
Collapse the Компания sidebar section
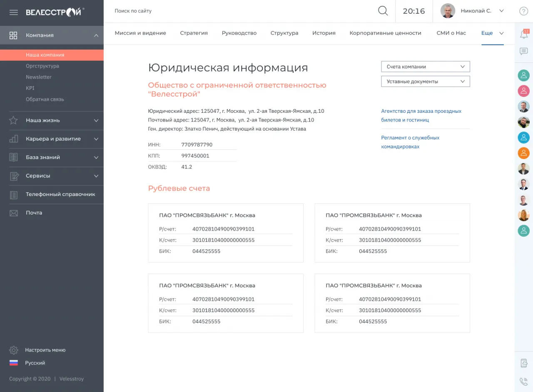pos(96,35)
